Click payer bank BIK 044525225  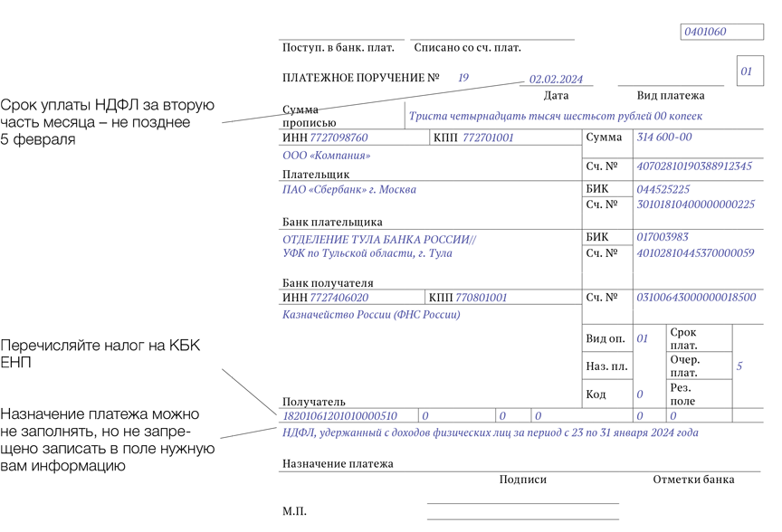[x=663, y=190]
